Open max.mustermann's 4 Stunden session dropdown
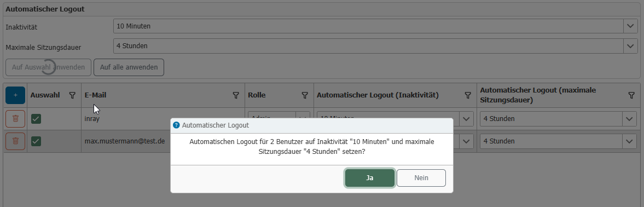 click(x=558, y=141)
